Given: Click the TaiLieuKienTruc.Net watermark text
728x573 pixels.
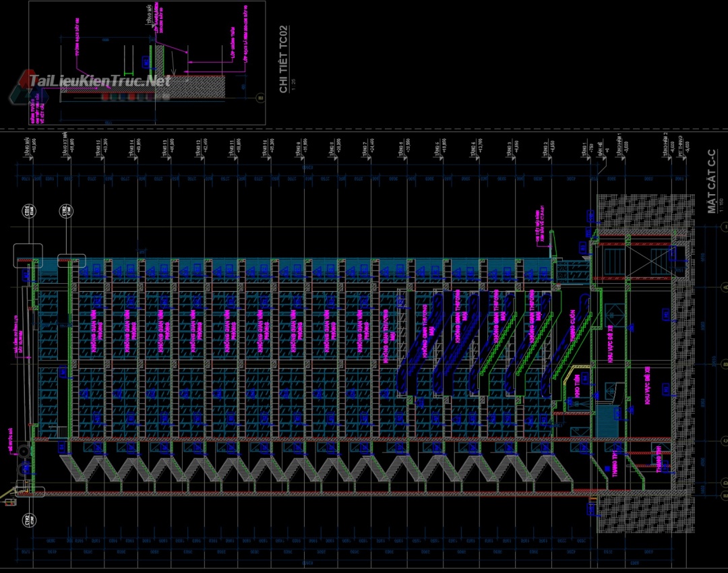Looking at the screenshot, I should [101, 82].
